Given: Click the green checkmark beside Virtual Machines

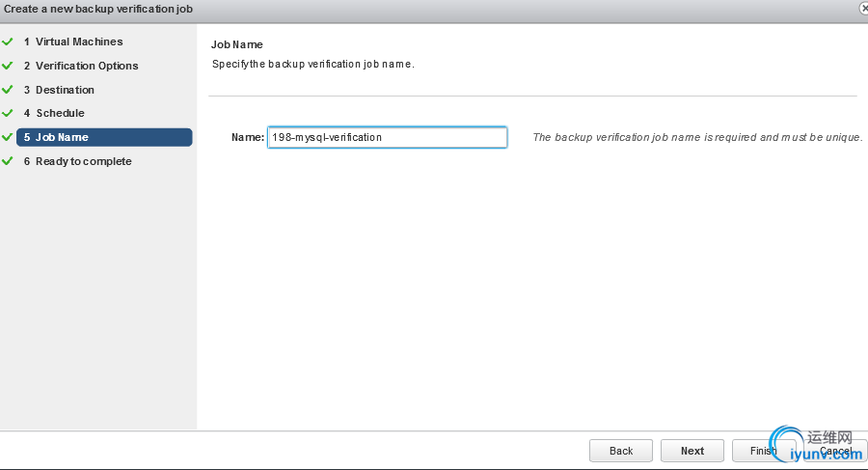Looking at the screenshot, I should point(7,41).
